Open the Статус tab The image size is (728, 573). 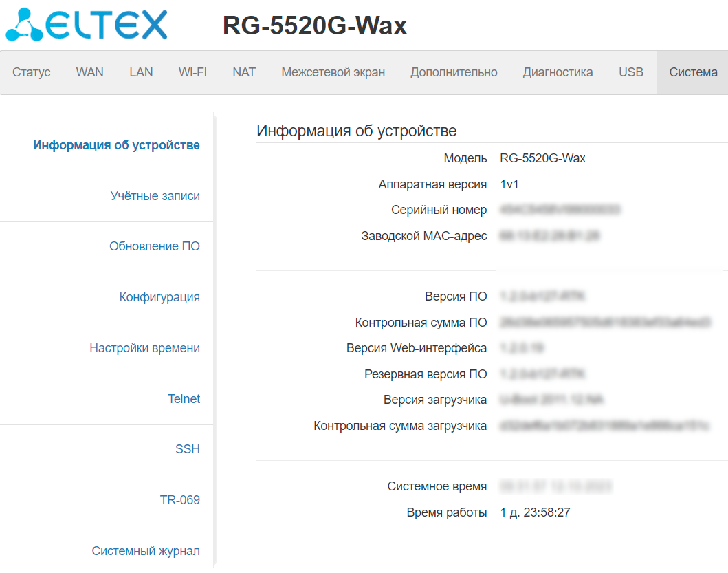[x=31, y=72]
